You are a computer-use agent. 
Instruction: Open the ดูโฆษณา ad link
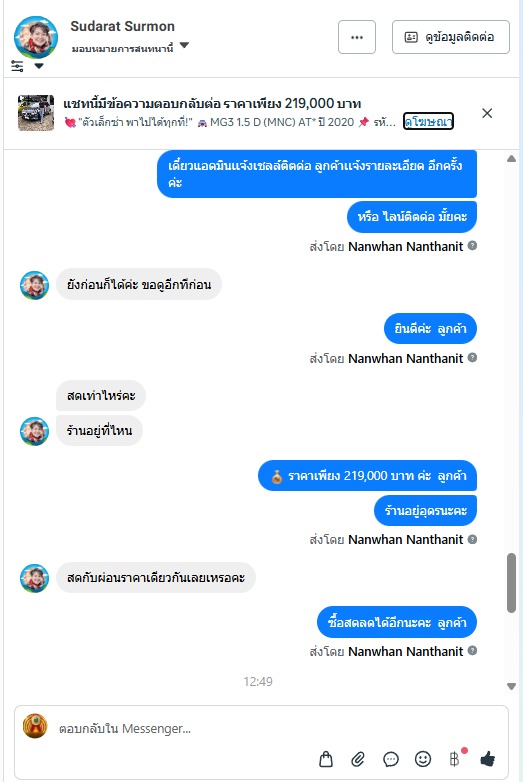428,122
